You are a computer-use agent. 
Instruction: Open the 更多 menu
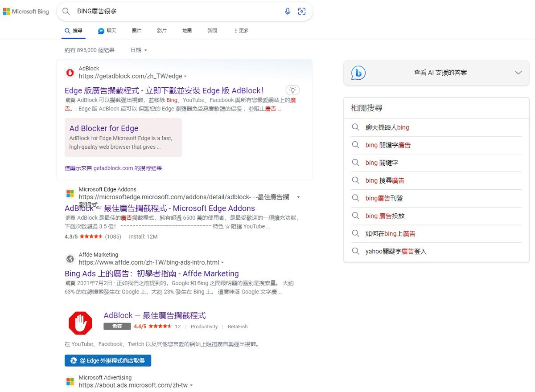(241, 31)
